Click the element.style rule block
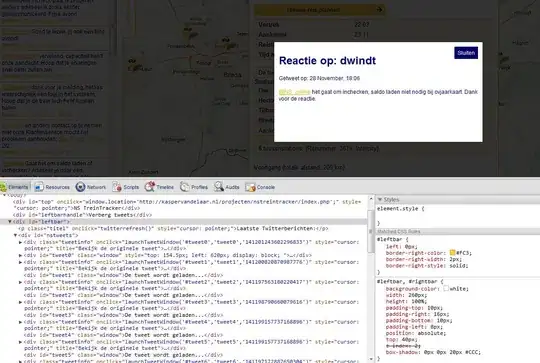 pyautogui.click(x=458, y=216)
